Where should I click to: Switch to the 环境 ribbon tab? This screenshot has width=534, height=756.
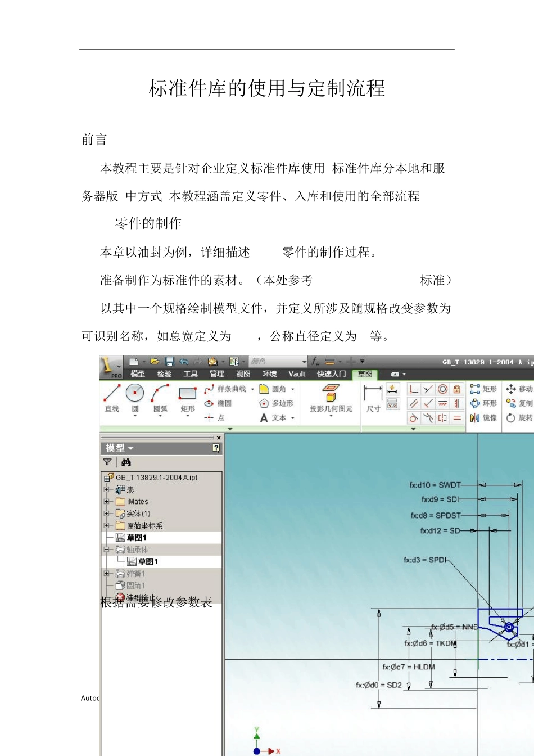pos(270,374)
